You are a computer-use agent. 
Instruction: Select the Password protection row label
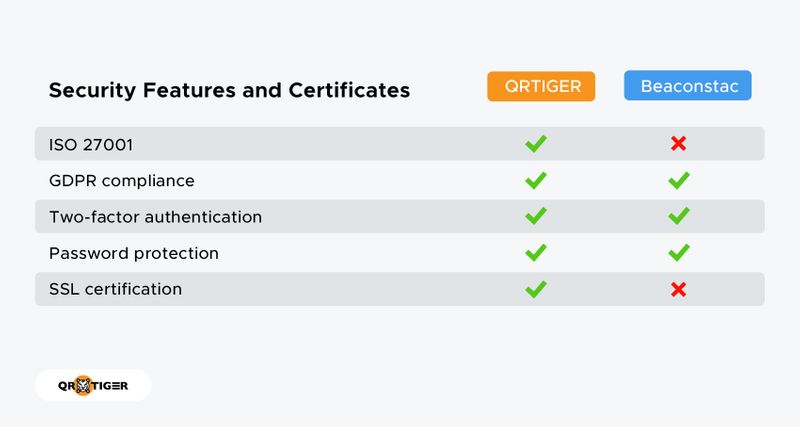click(x=133, y=253)
